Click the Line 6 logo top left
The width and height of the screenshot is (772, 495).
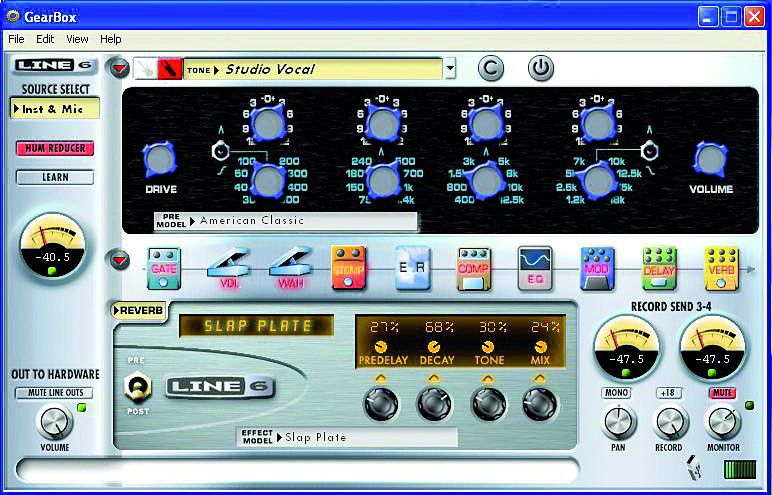(55, 66)
